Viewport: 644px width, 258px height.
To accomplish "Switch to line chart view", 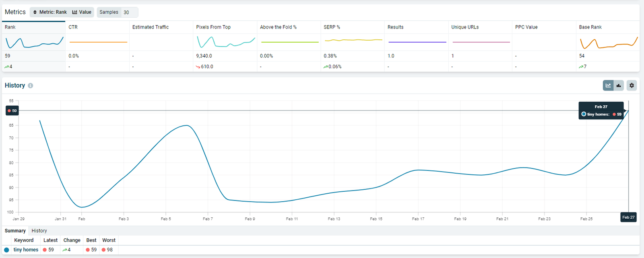I will (x=608, y=85).
